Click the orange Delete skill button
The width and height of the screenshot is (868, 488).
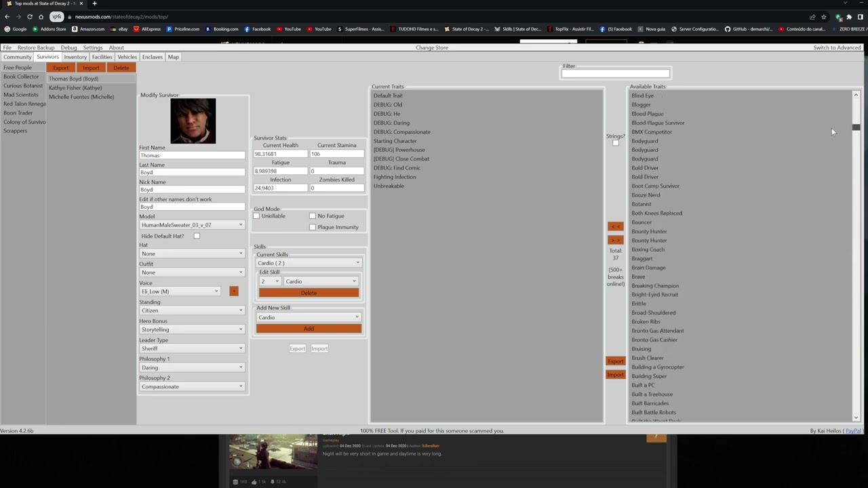[x=309, y=293]
